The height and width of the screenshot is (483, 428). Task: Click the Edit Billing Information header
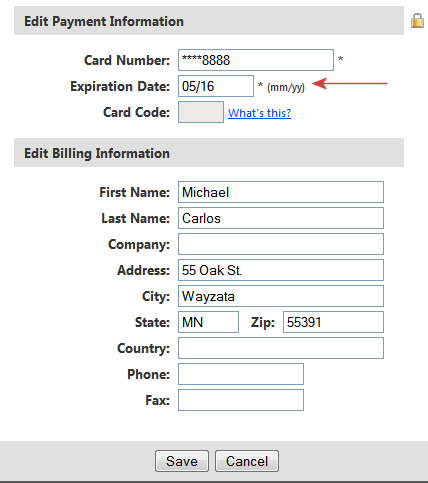pyautogui.click(x=97, y=153)
